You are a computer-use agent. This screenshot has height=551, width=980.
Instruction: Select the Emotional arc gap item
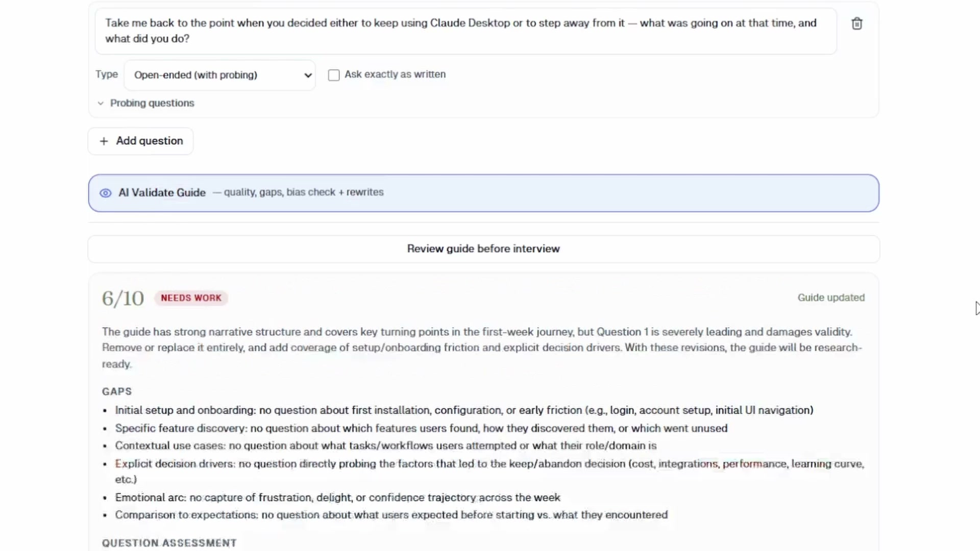337,497
